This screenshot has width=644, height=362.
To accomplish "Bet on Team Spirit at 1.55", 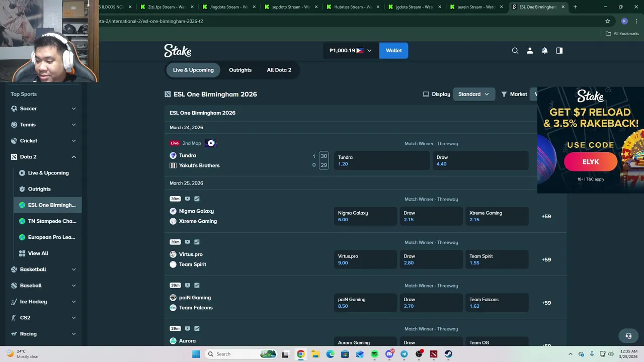I will 497,259.
